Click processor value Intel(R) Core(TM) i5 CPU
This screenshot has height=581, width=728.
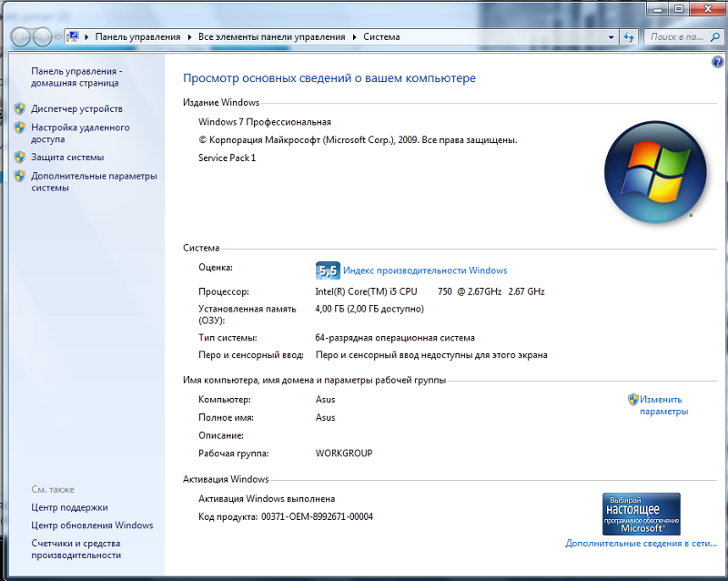pyautogui.click(x=366, y=291)
